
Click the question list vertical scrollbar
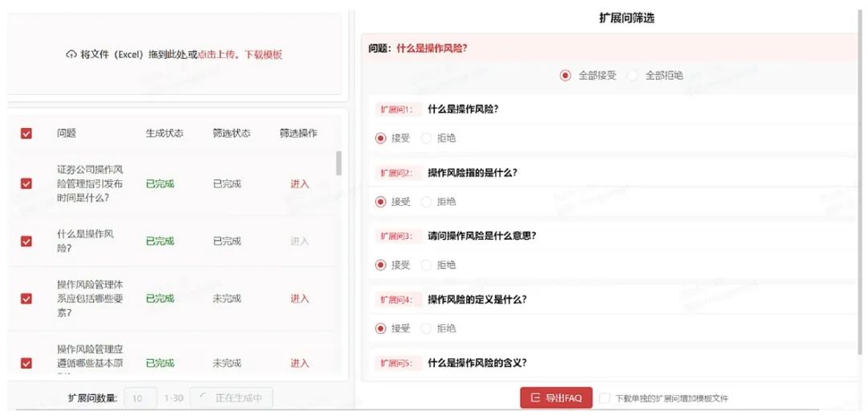339,163
